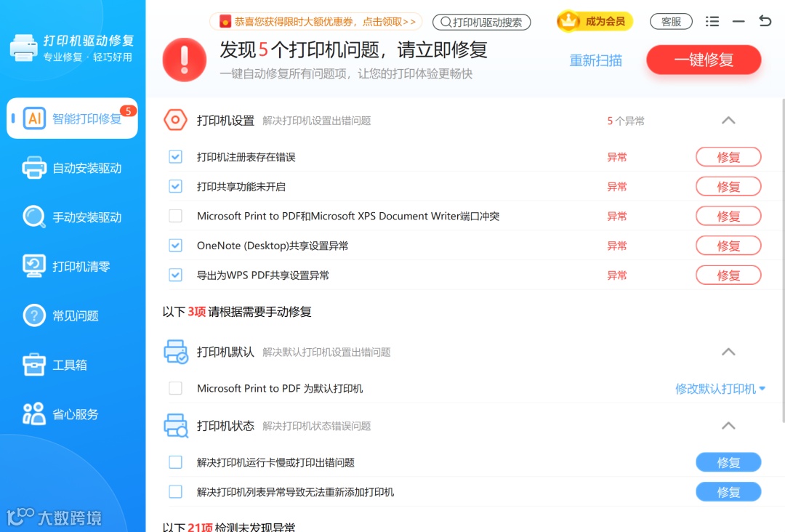Click 以下 3项 请根据需要手动修复 heading
Image resolution: width=785 pixels, height=532 pixels.
[237, 312]
